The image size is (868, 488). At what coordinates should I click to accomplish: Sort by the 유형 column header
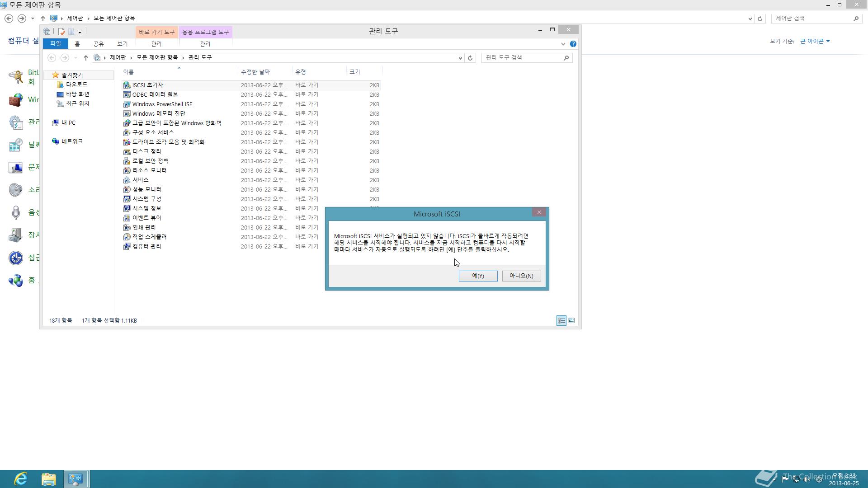point(319,72)
